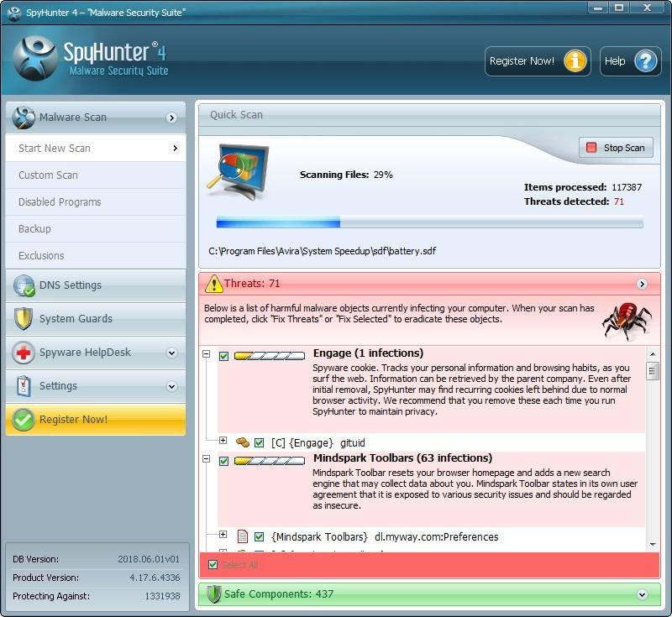Screen dimensions: 672x617
Task: Click the Scanning Files: 29% status text
Action: point(346,175)
